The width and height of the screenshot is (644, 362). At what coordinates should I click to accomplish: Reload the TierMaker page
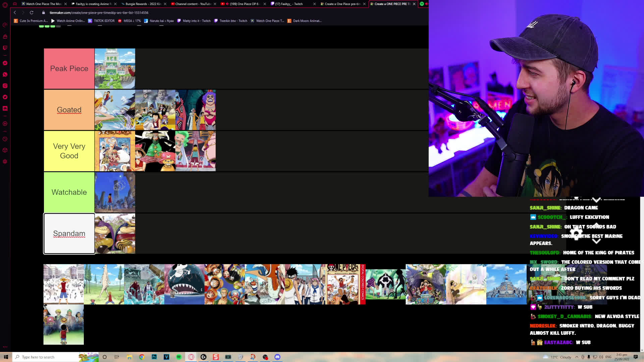pyautogui.click(x=32, y=12)
